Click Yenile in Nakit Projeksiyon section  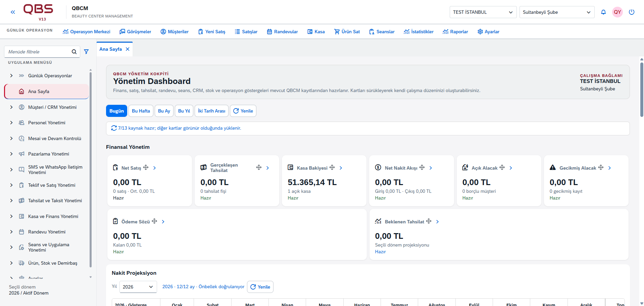coord(260,287)
